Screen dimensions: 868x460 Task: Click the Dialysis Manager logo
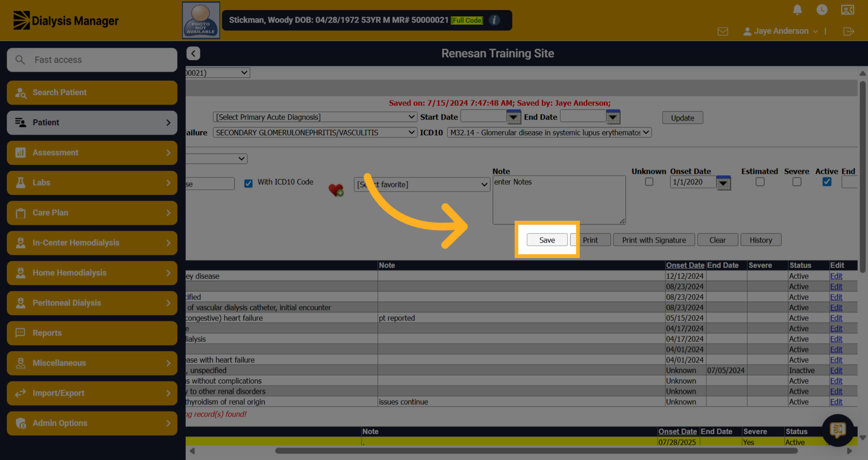tap(66, 21)
